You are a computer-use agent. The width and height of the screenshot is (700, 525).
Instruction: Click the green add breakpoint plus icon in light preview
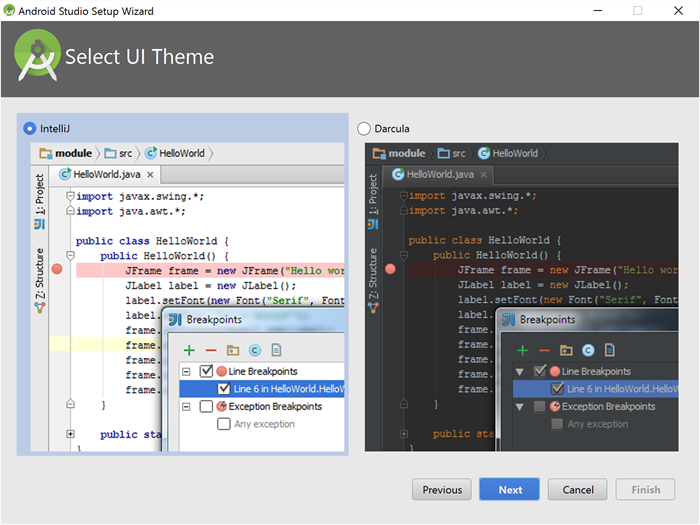coord(189,350)
